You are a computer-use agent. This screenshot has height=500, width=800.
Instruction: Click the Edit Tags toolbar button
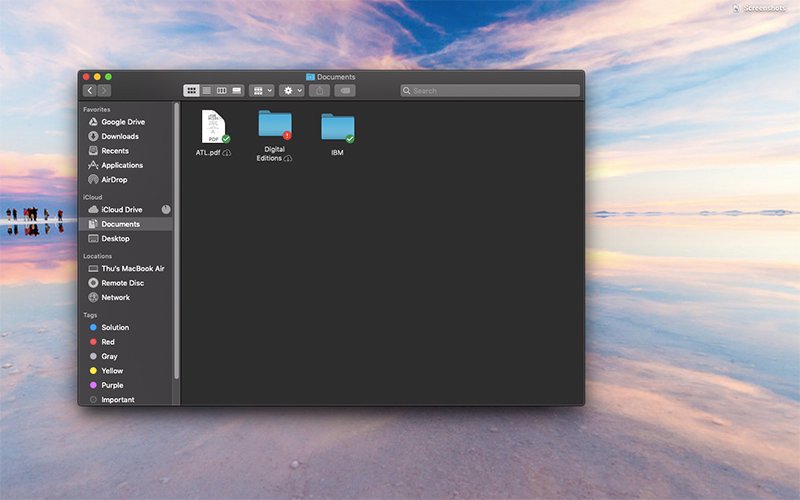[x=345, y=90]
